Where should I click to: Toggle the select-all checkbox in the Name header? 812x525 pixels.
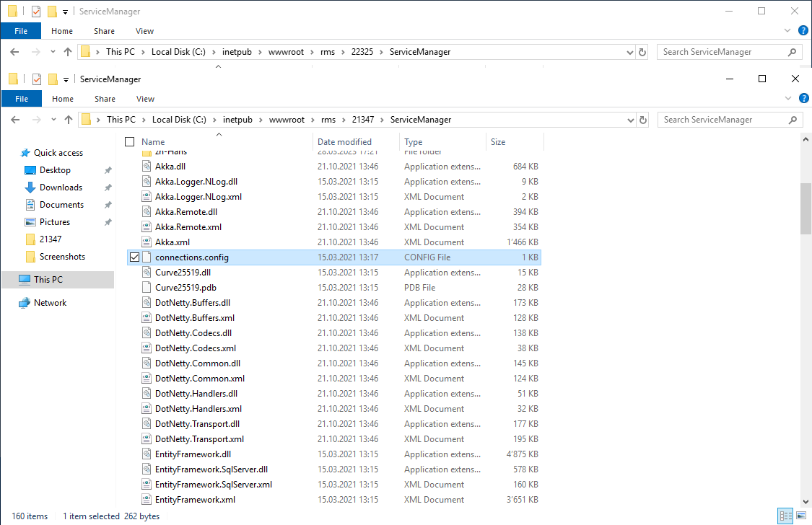click(x=129, y=142)
